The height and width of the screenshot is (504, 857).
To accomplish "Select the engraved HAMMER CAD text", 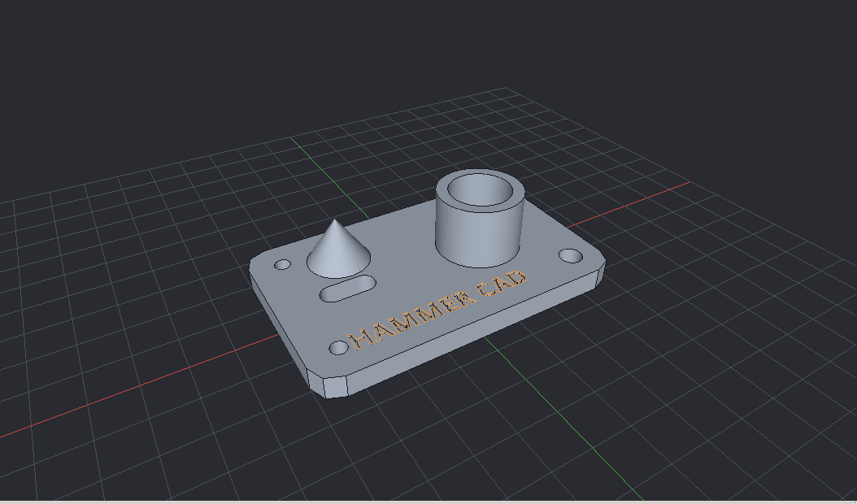I will (437, 310).
